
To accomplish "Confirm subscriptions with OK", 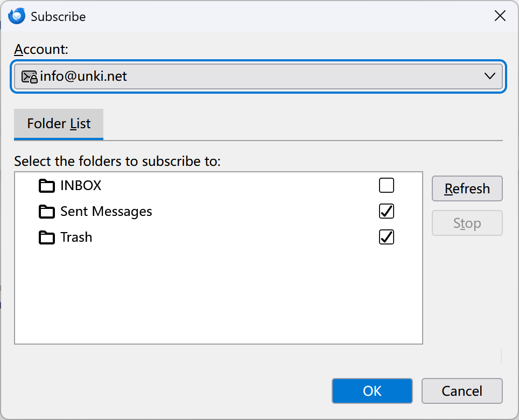I will pyautogui.click(x=372, y=391).
